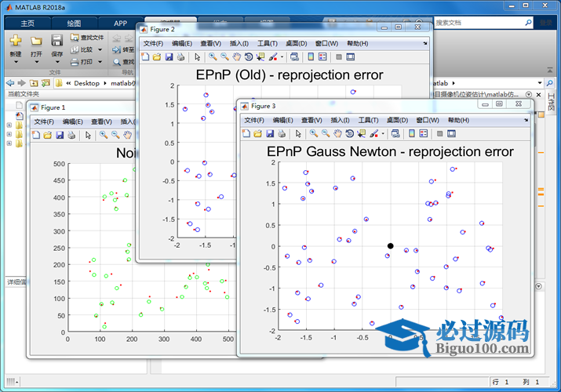Switch to APP tab in MATLAB ribbon
This screenshot has width=561, height=392.
coord(121,24)
